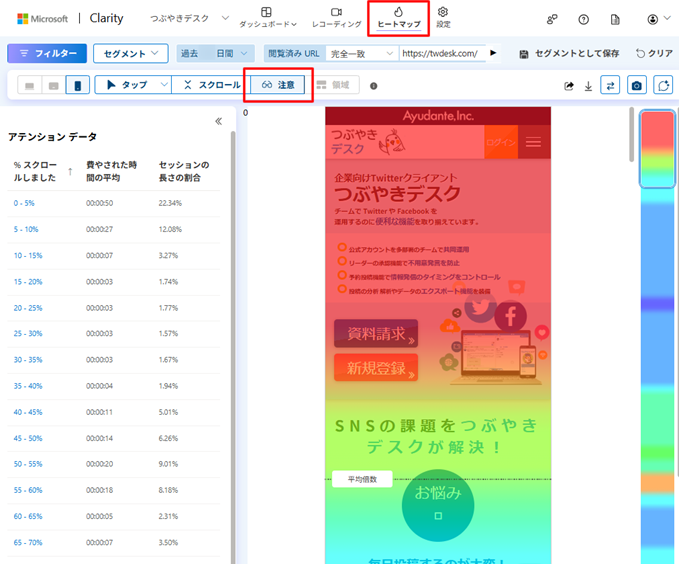Click the 新規登録 button in preview
The width and height of the screenshot is (679, 564).
(x=376, y=368)
